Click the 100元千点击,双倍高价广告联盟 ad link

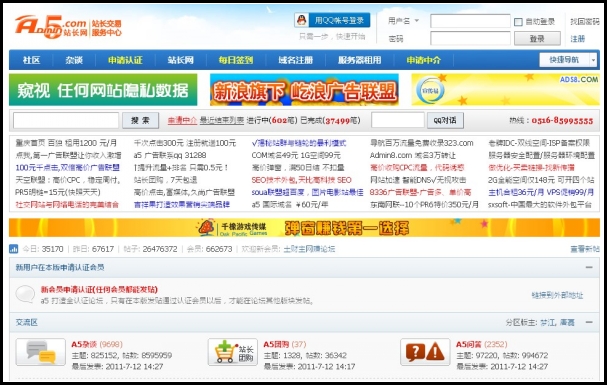[x=67, y=168]
